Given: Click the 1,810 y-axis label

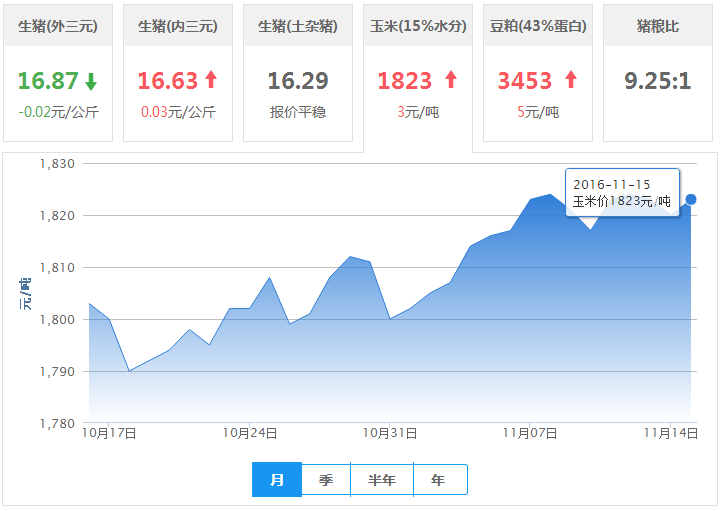Looking at the screenshot, I should click(58, 268).
